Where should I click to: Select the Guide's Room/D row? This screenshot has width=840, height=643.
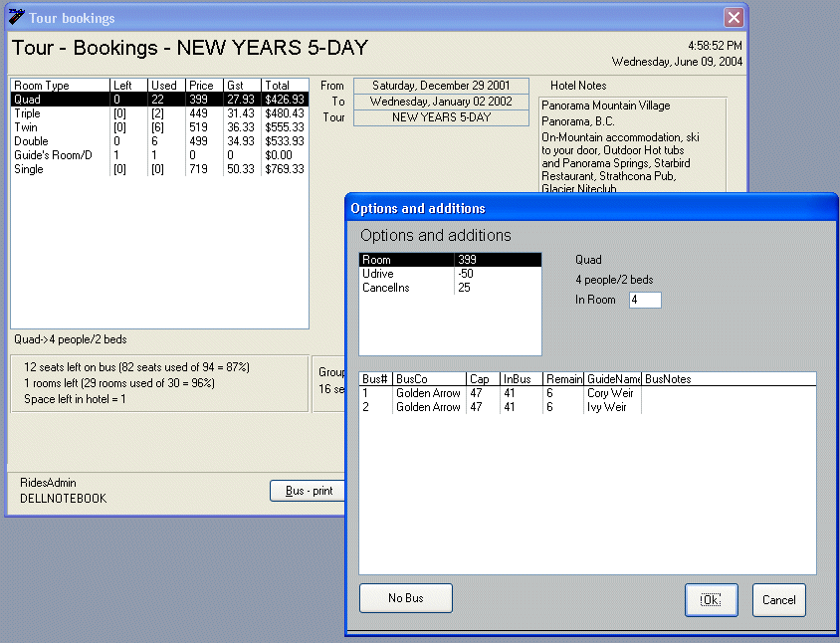[x=159, y=155]
